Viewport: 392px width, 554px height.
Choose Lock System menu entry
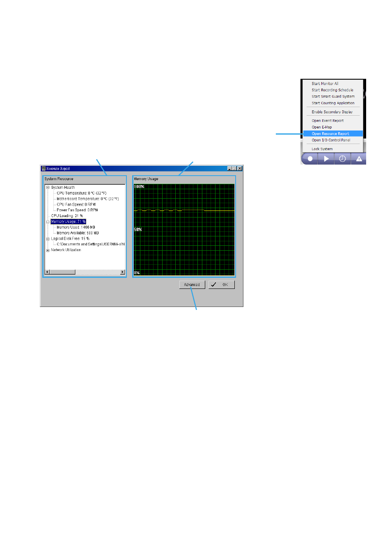click(x=322, y=149)
